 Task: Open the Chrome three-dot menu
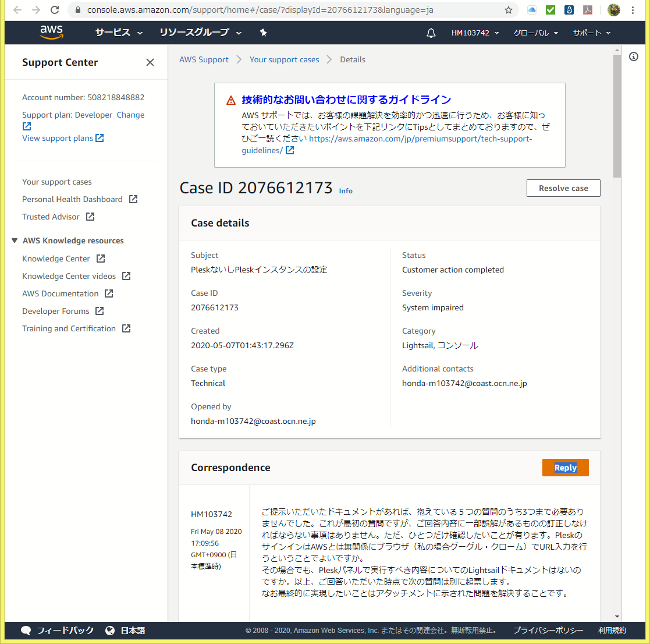click(633, 10)
